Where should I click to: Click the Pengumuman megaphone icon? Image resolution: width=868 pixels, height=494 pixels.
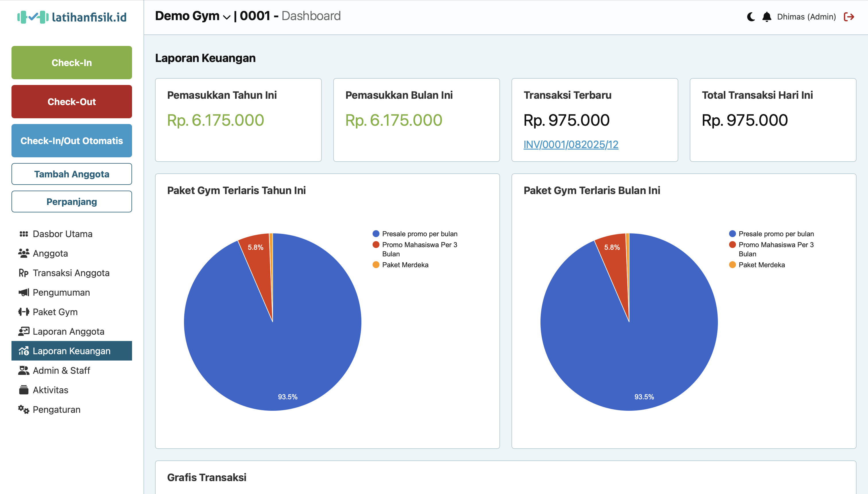(24, 292)
